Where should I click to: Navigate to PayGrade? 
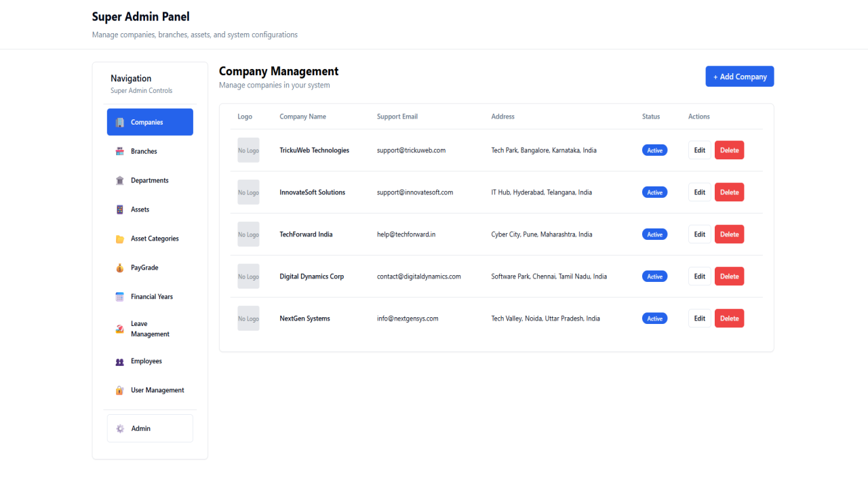click(x=150, y=268)
